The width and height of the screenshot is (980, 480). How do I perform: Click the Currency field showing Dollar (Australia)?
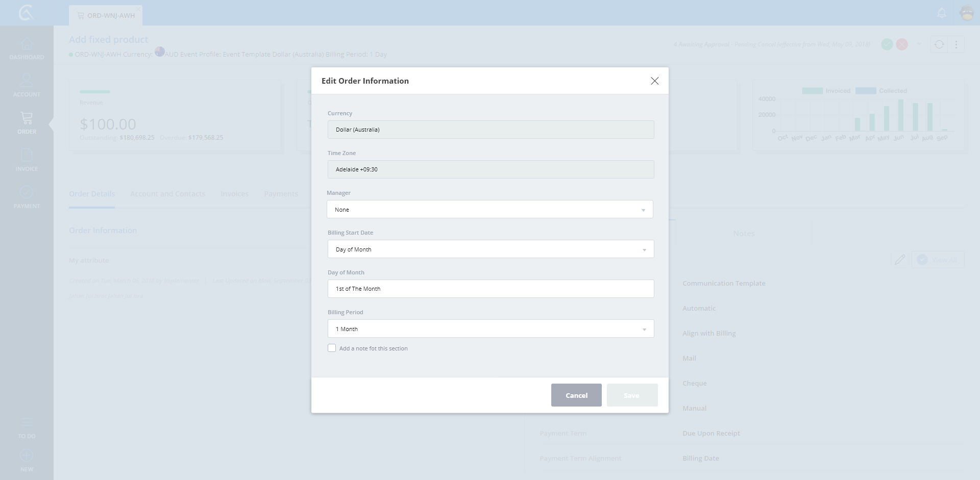tap(490, 130)
